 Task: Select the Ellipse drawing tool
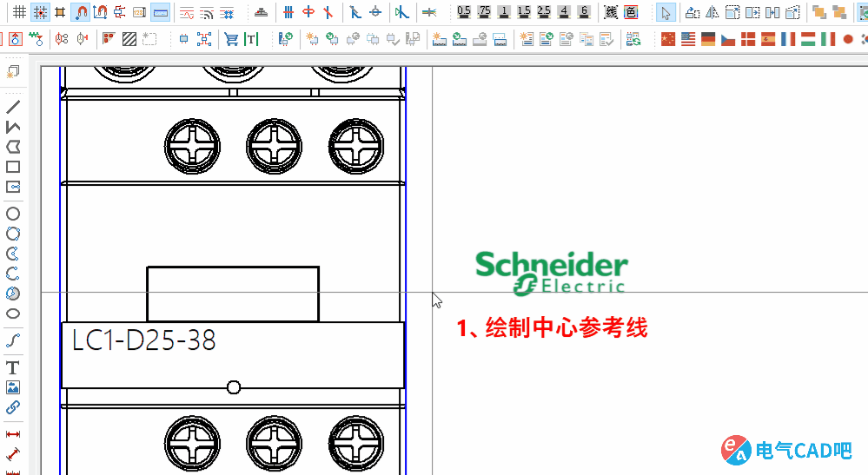(x=13, y=313)
